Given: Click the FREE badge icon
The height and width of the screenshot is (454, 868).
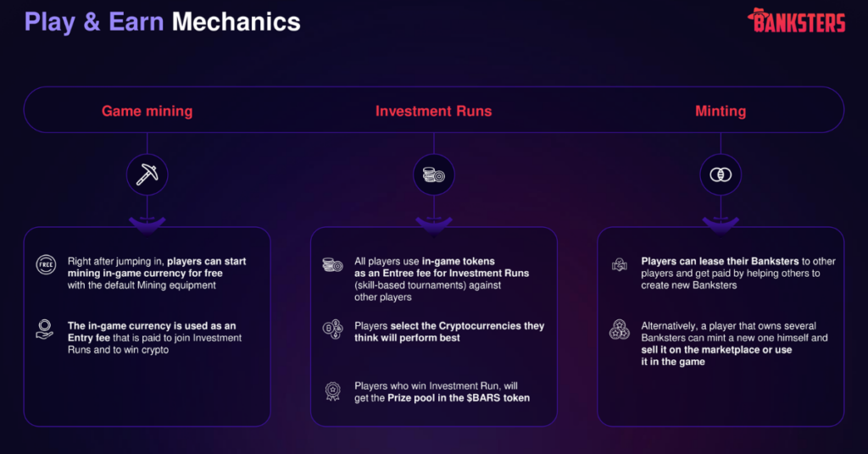Looking at the screenshot, I should [x=46, y=265].
